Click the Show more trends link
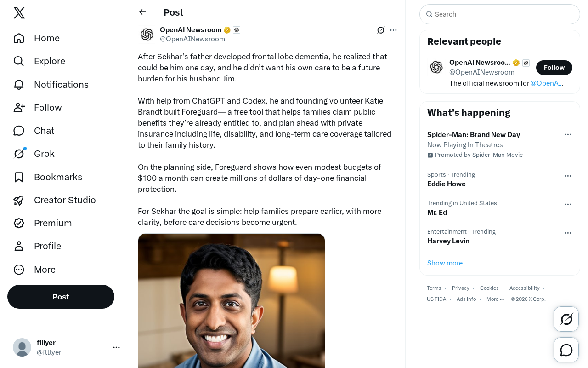Viewport: 588px width, 368px height. 445,263
